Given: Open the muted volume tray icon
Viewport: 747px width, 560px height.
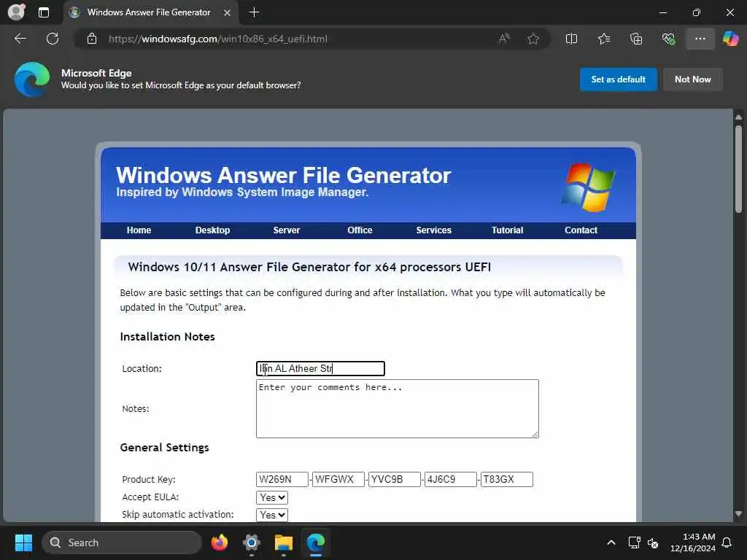Looking at the screenshot, I should coord(653,542).
